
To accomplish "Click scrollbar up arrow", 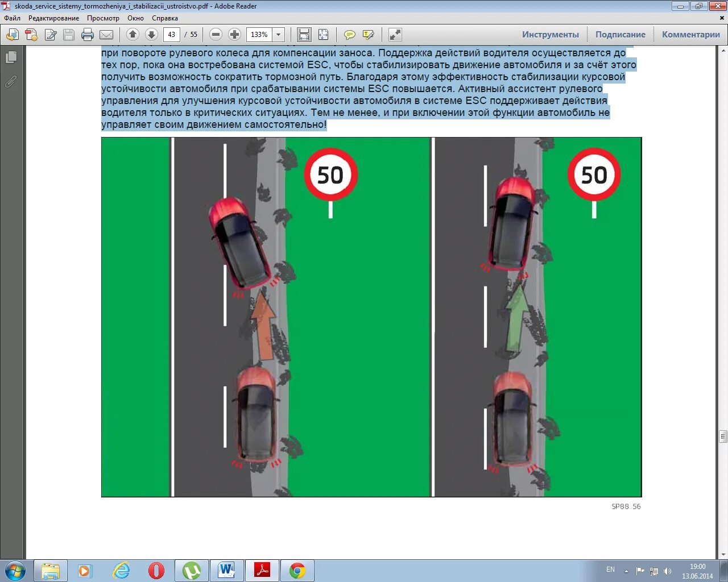I will (723, 51).
